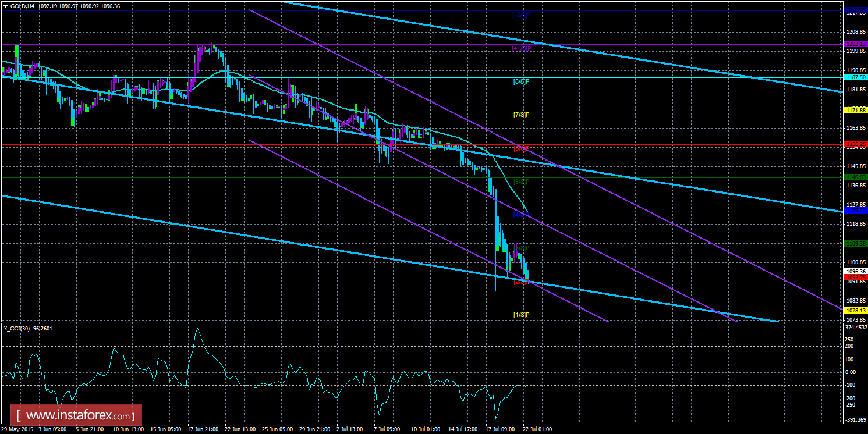Select the 1171.88 yellow price tag
The height and width of the screenshot is (434, 868).
pos(855,110)
